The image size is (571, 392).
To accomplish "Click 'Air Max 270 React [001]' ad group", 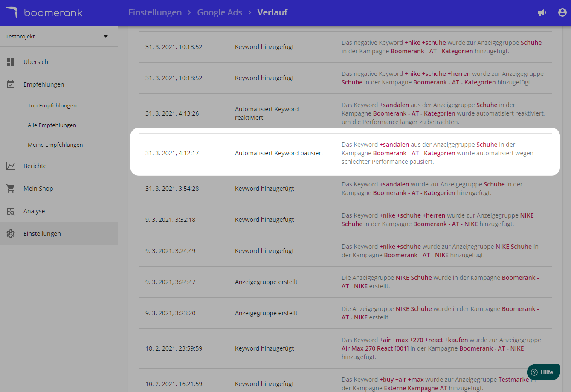I will 375,348.
